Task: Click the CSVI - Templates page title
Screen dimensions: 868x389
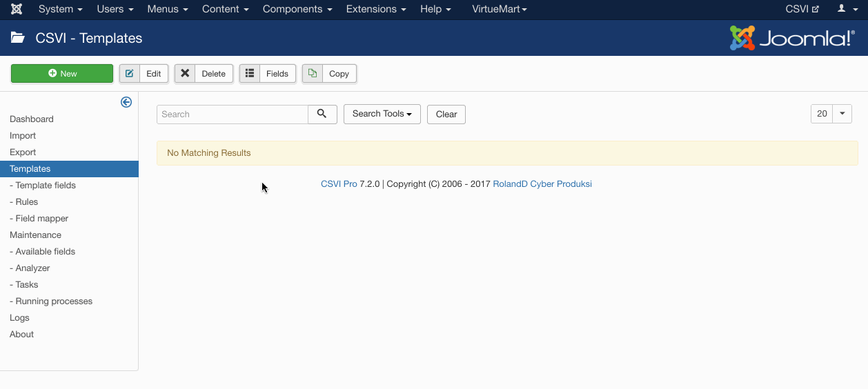Action: [89, 38]
